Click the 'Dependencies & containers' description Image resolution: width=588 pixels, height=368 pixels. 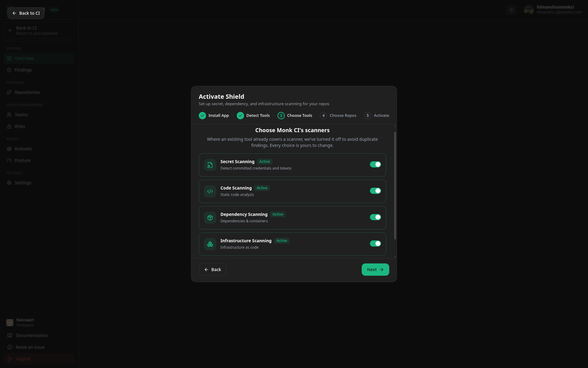(x=244, y=221)
